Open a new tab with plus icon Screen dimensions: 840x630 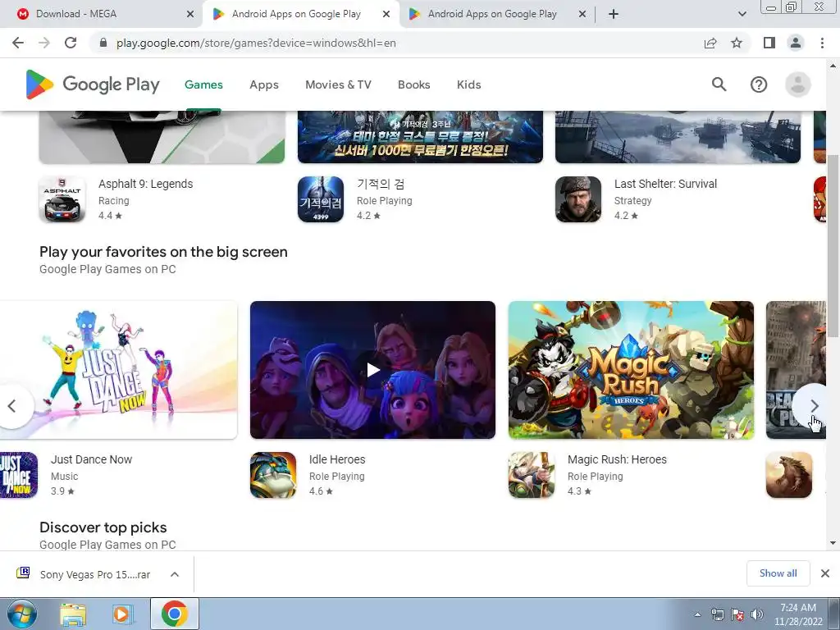click(614, 14)
